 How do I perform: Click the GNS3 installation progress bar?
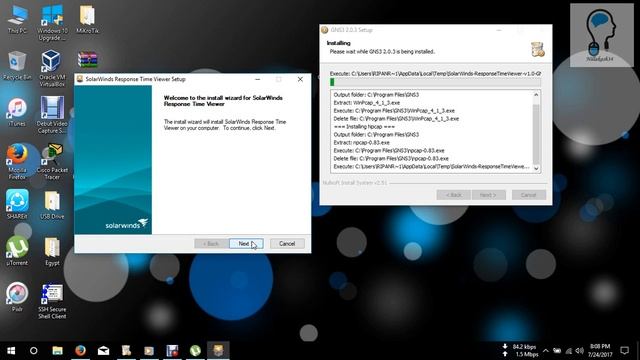coord(435,82)
